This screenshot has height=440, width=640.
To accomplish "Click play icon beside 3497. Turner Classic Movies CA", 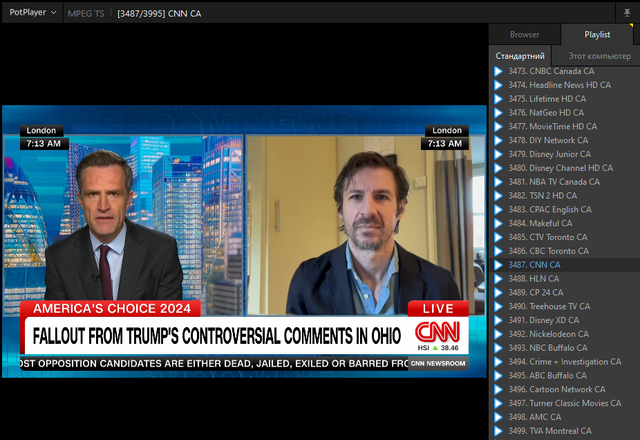I will click(498, 404).
